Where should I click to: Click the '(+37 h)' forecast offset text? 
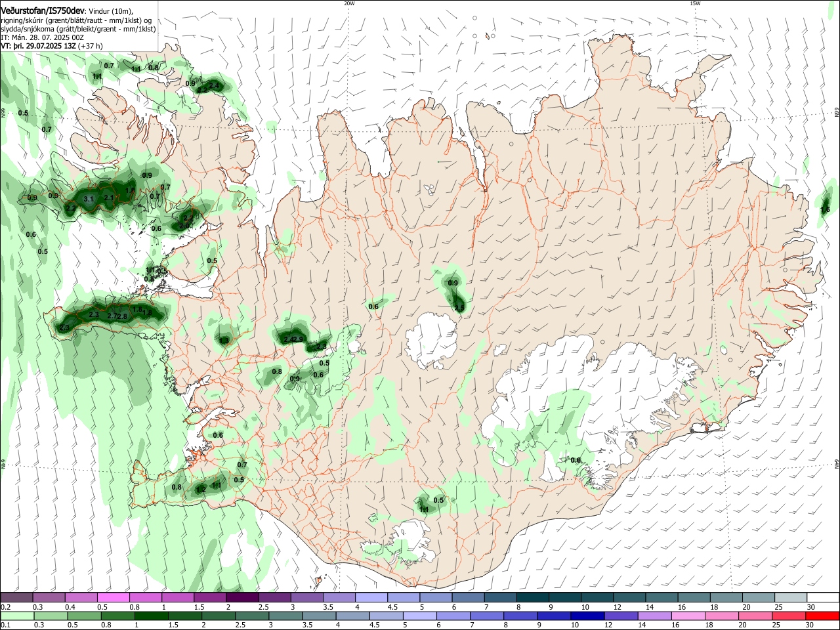pos(91,46)
